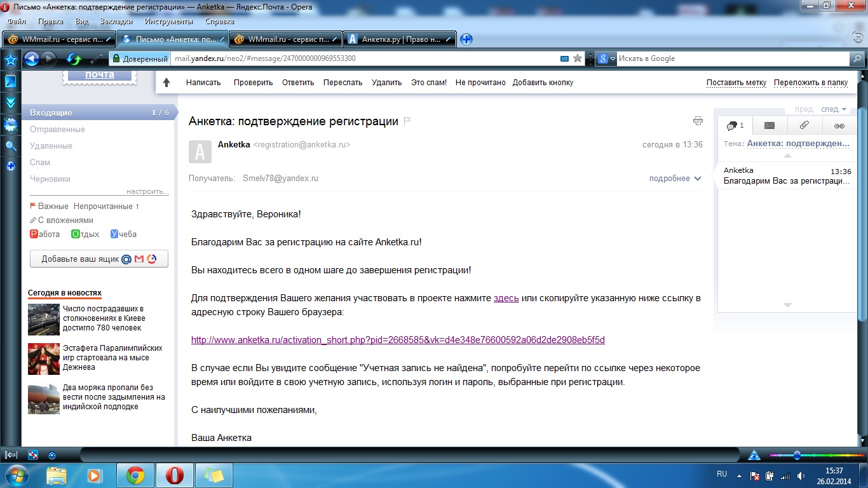Open the Файл menu
The width and height of the screenshot is (868, 488).
pyautogui.click(x=17, y=21)
